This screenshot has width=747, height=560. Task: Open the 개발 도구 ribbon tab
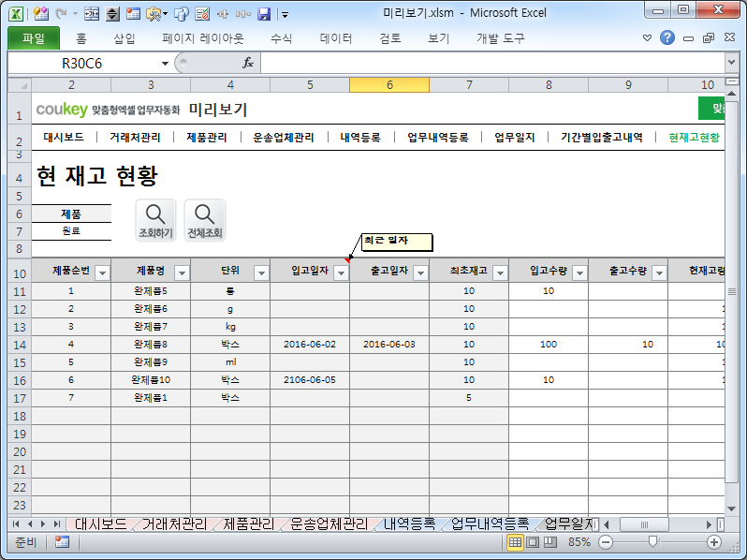point(500,38)
